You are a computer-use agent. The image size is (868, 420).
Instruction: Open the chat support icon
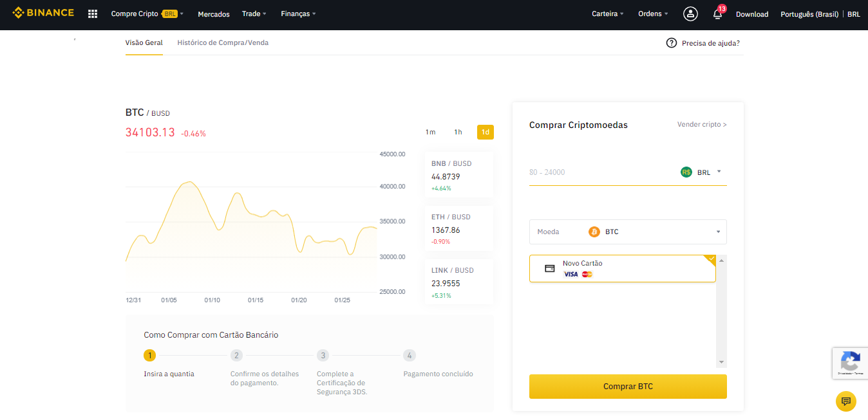click(846, 401)
